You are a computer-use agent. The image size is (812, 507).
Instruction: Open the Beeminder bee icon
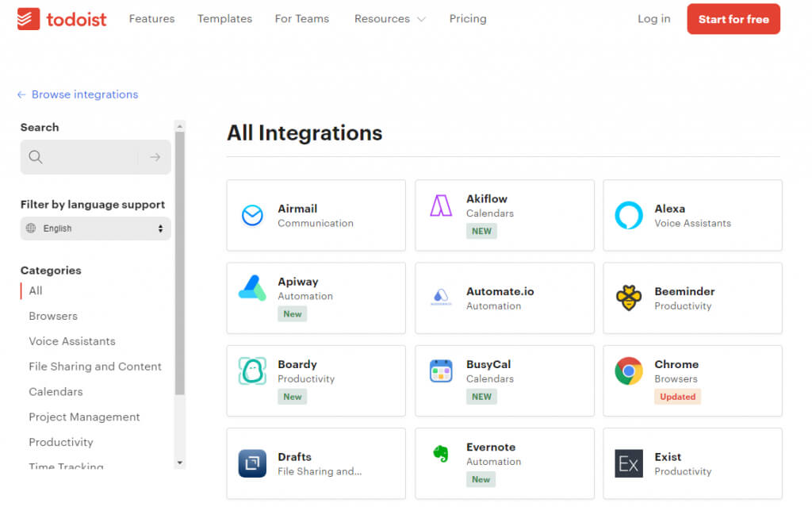click(x=629, y=298)
